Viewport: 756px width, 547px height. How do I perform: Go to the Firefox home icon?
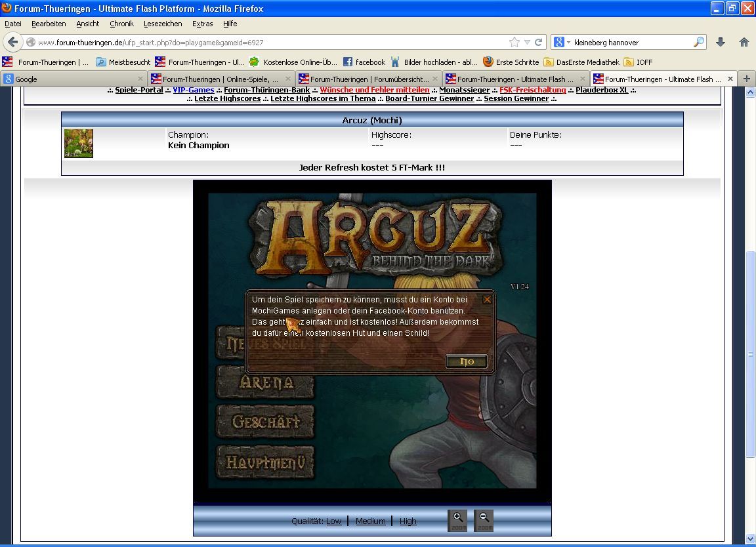pyautogui.click(x=744, y=43)
